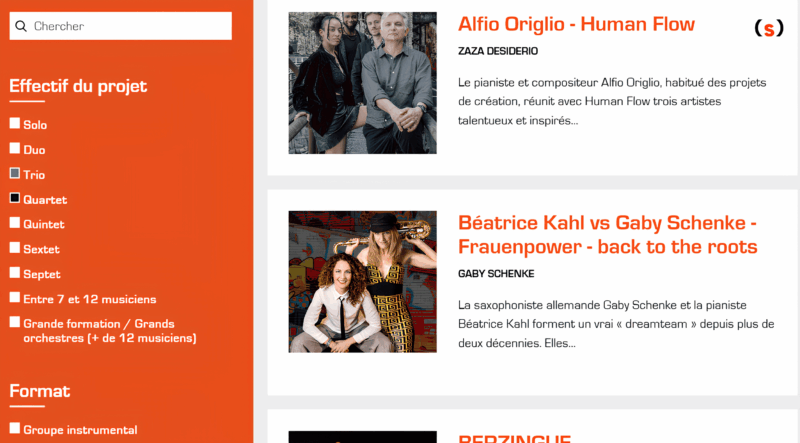Uncheck the Quartet filter
Screen dimensions: 800x443
(x=15, y=198)
